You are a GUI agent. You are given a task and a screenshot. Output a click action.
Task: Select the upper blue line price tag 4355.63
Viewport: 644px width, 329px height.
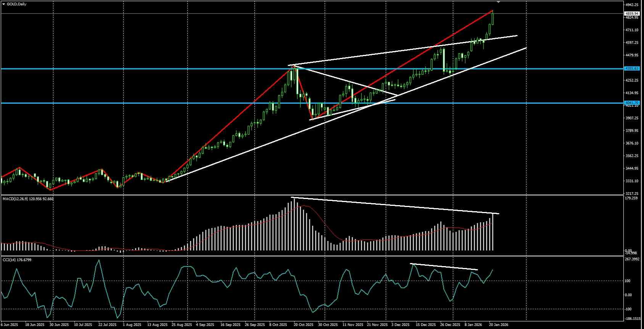[632, 69]
